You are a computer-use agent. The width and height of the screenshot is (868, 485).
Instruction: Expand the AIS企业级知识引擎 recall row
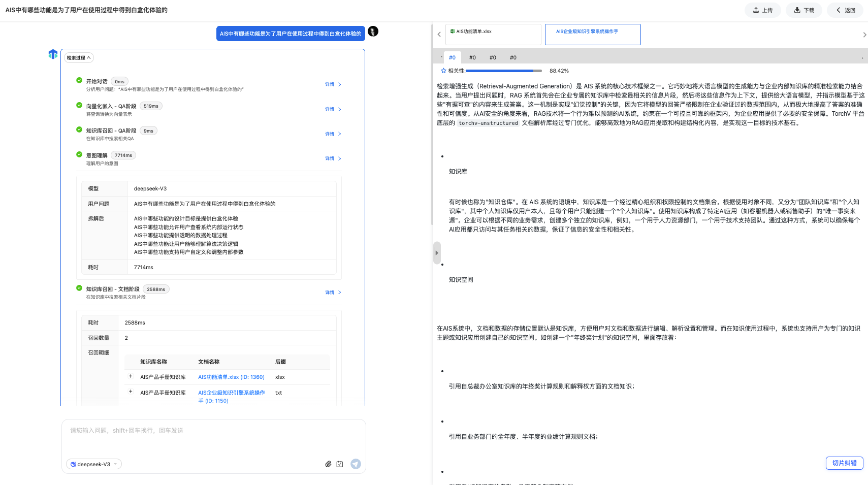(x=131, y=392)
